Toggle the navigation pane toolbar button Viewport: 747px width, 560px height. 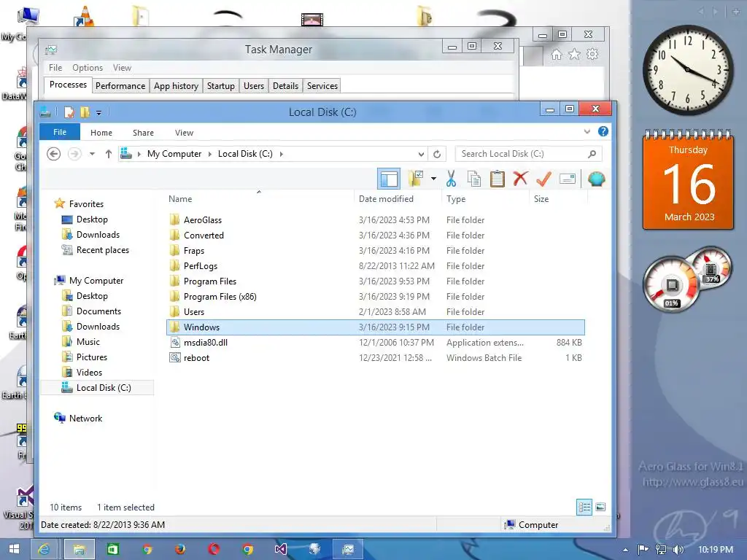(x=388, y=179)
